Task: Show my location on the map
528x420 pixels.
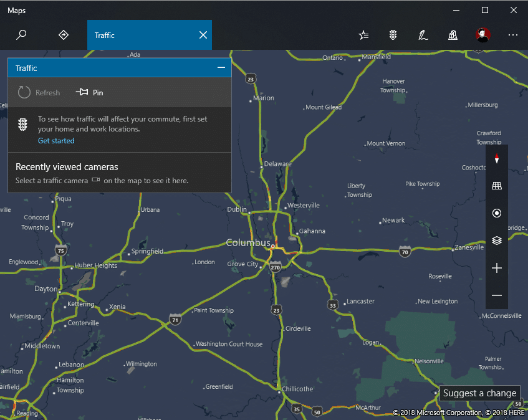Action: pyautogui.click(x=497, y=213)
